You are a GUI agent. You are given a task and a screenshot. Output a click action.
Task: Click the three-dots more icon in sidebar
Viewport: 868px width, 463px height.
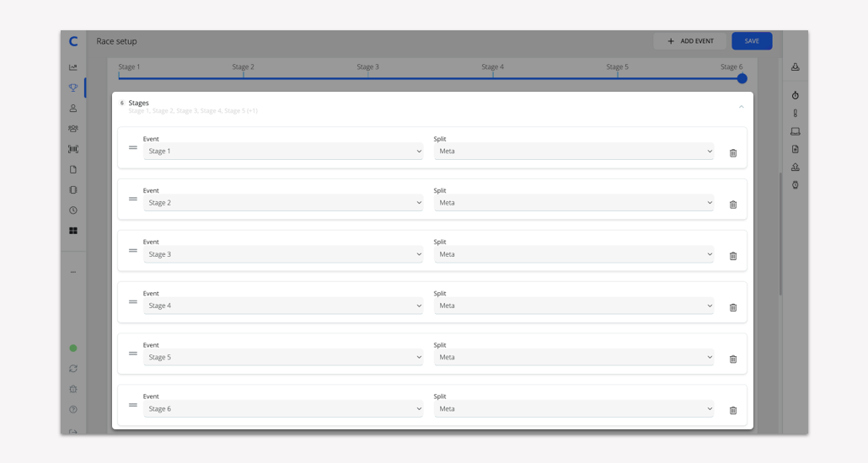(73, 272)
